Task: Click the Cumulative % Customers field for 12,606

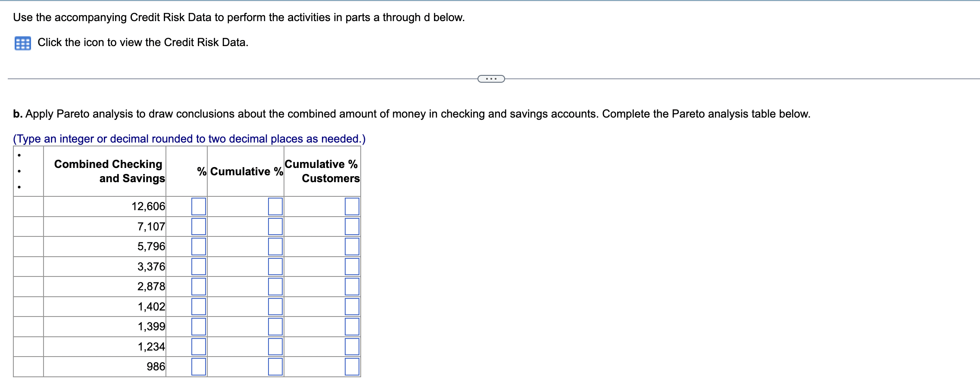Action: click(352, 206)
